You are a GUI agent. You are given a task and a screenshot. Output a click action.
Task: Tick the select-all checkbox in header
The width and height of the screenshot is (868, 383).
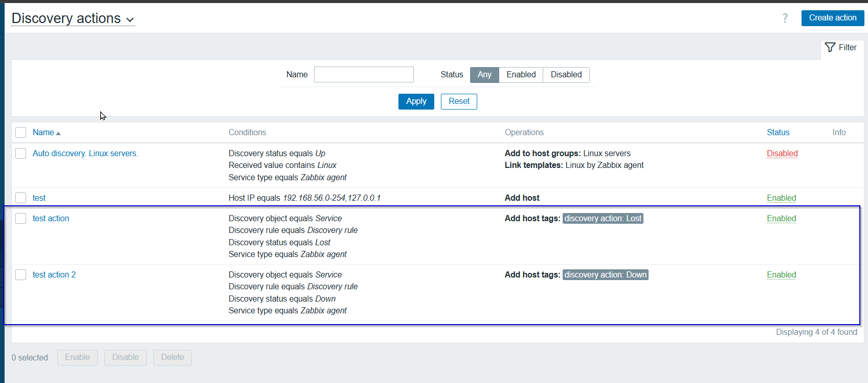pos(21,133)
